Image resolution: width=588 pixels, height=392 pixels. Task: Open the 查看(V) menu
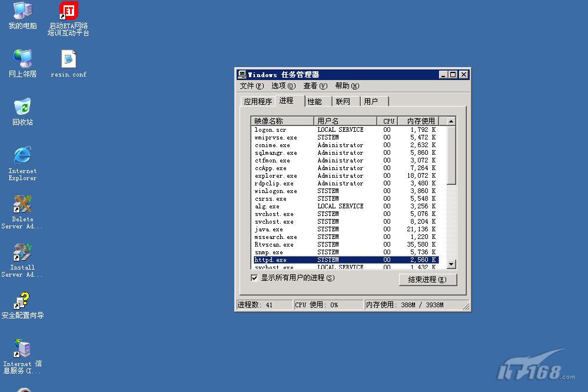click(315, 86)
